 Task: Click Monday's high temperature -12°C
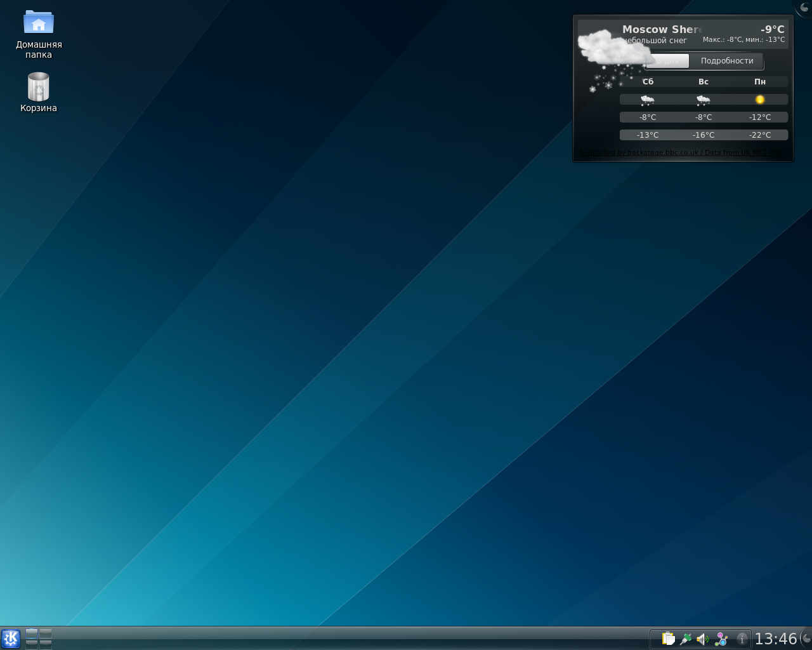(x=760, y=117)
